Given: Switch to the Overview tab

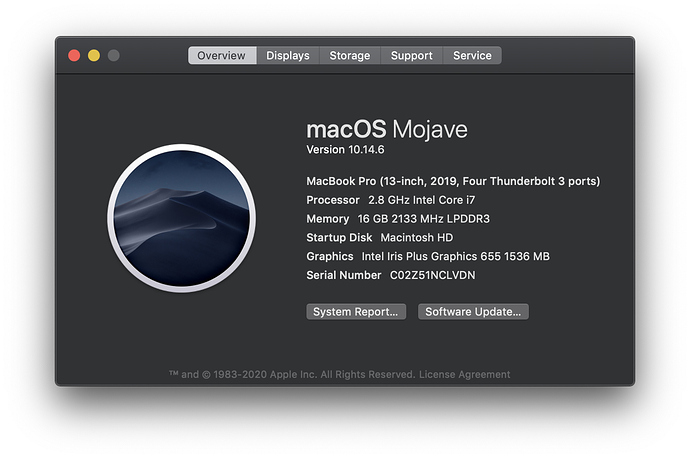Looking at the screenshot, I should pyautogui.click(x=222, y=55).
